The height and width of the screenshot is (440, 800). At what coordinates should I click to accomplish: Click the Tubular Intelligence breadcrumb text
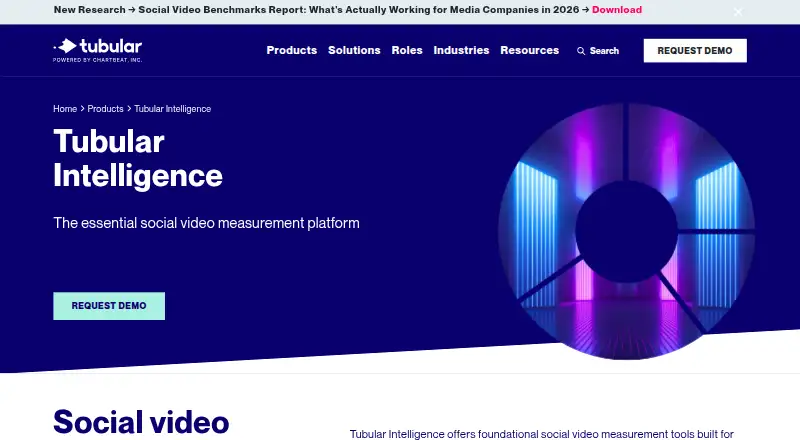point(172,109)
